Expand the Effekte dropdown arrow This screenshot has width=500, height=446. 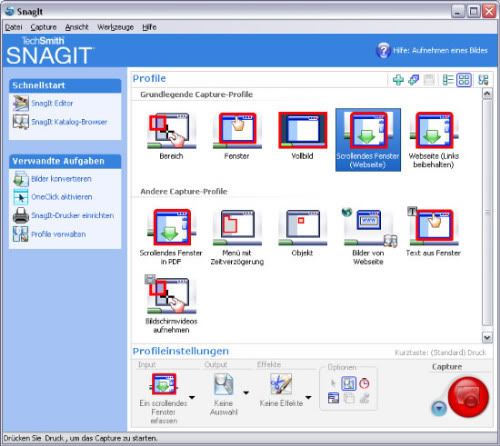[x=308, y=397]
